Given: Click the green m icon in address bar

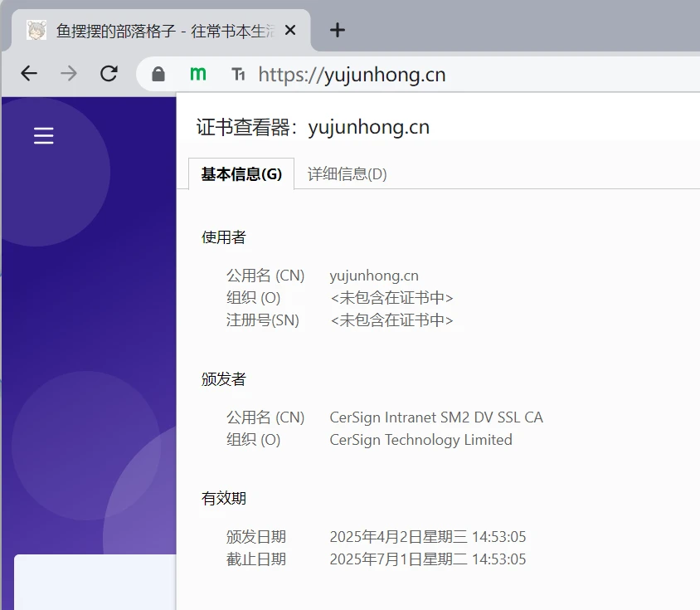Looking at the screenshot, I should [x=197, y=74].
